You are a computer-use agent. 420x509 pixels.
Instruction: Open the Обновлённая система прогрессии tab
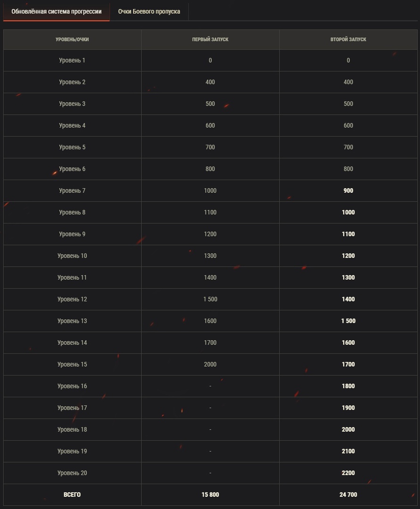point(57,11)
